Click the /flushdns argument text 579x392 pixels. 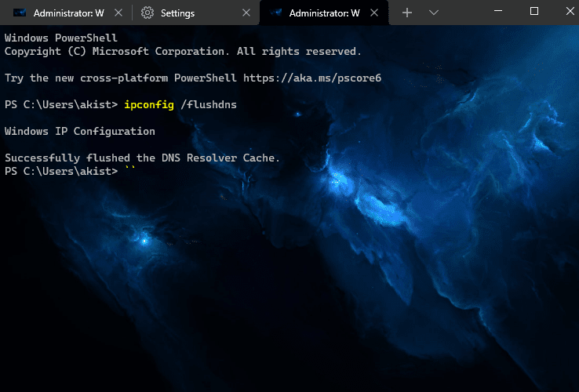click(209, 105)
